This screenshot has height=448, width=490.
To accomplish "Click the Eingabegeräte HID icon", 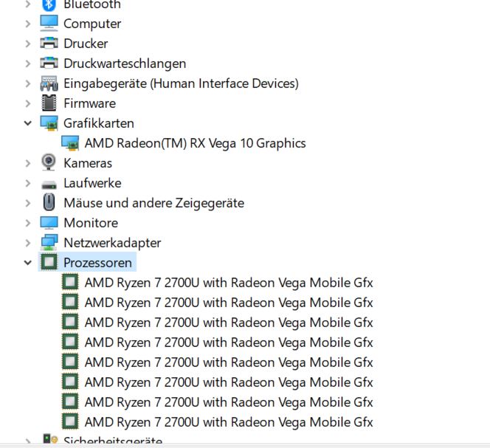I will coord(49,83).
